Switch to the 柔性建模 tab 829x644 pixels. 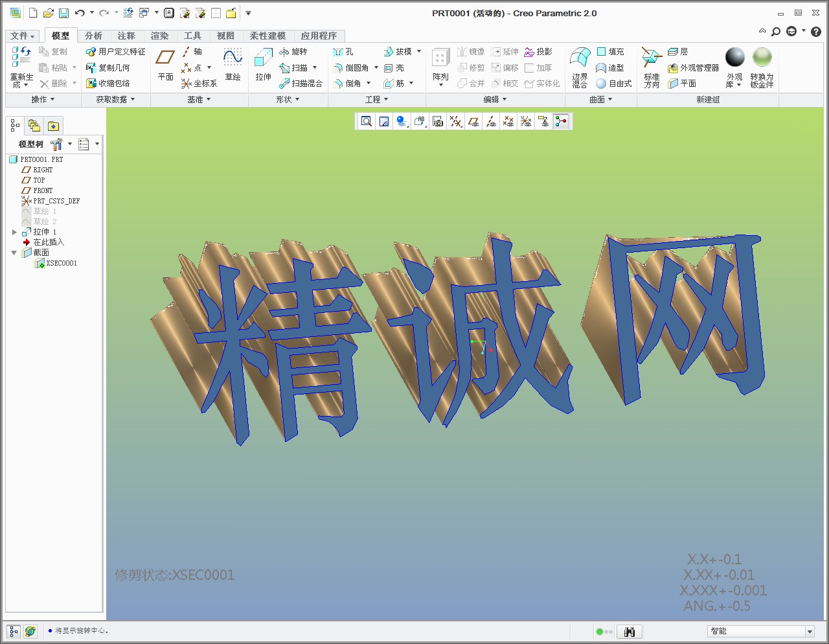(267, 36)
